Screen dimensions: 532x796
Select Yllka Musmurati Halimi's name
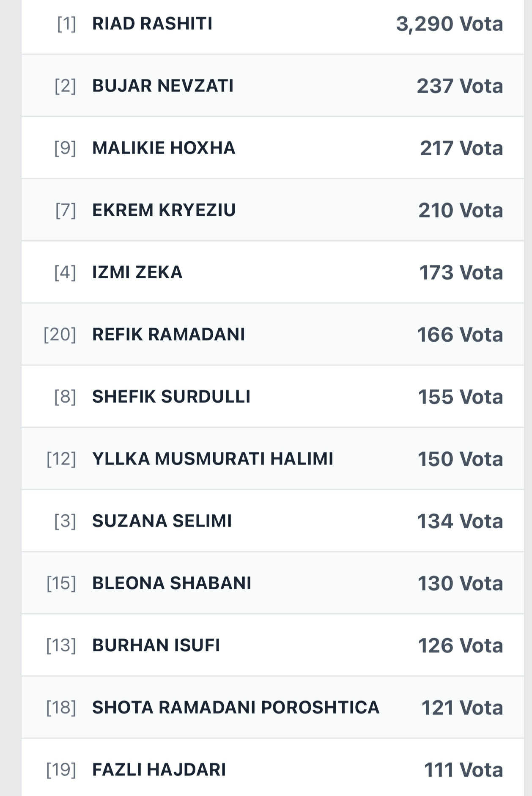click(x=213, y=459)
